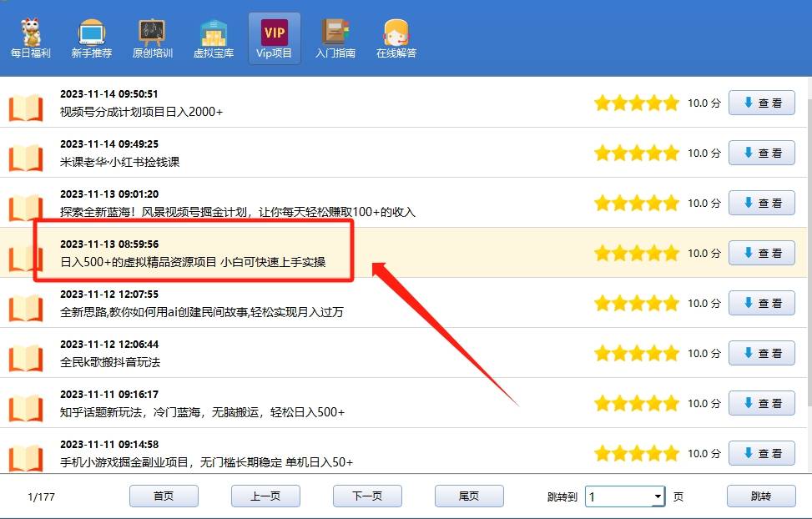Go to 首页 first page
Image resolution: width=812 pixels, height=519 pixels.
click(x=164, y=496)
